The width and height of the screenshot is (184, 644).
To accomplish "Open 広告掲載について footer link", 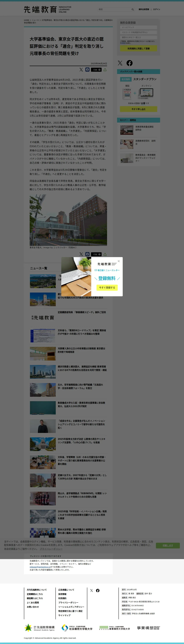I will 66,590.
